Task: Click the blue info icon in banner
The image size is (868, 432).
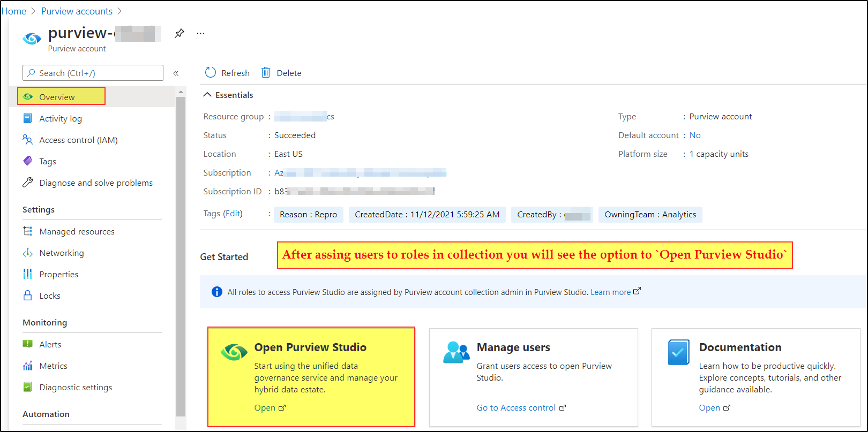Action: [x=217, y=292]
